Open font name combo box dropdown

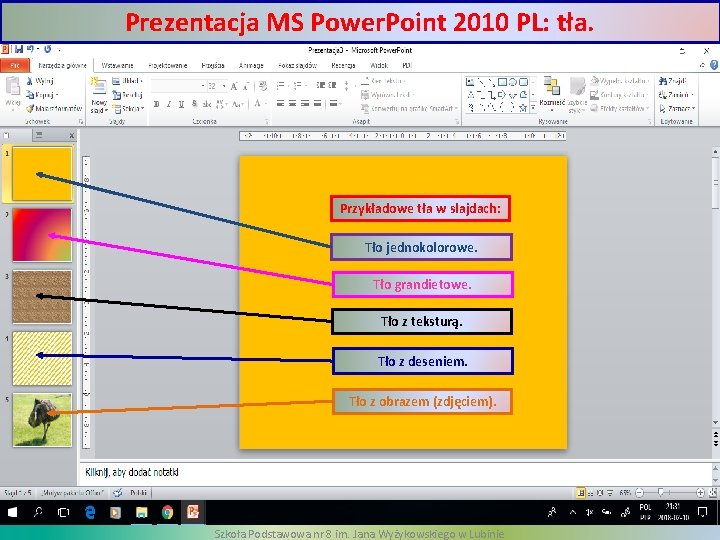coord(203,86)
